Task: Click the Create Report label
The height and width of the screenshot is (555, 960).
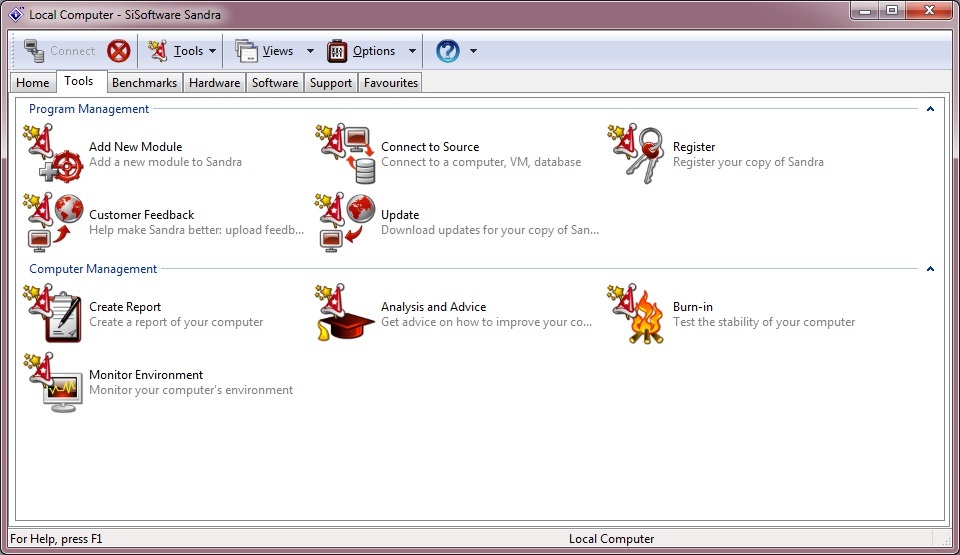Action: (x=125, y=307)
